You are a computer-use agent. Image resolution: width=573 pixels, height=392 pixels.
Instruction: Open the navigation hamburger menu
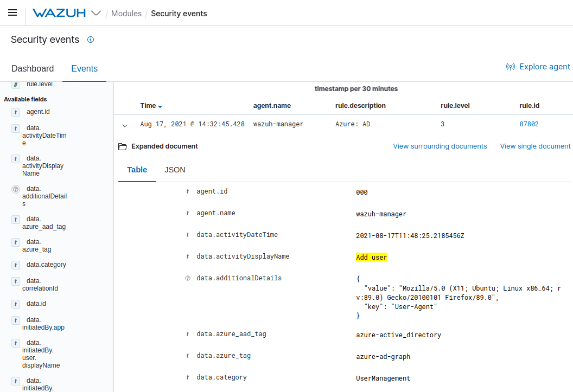12,12
